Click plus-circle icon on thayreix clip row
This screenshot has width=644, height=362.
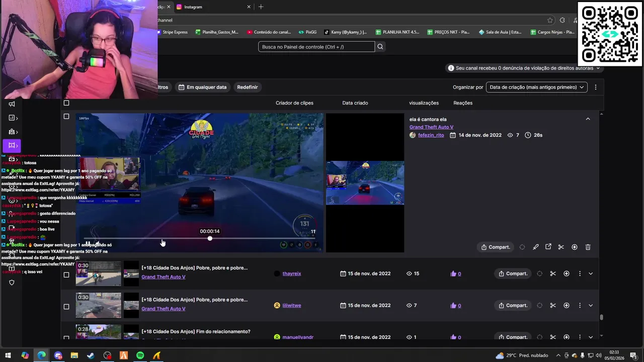(567, 274)
